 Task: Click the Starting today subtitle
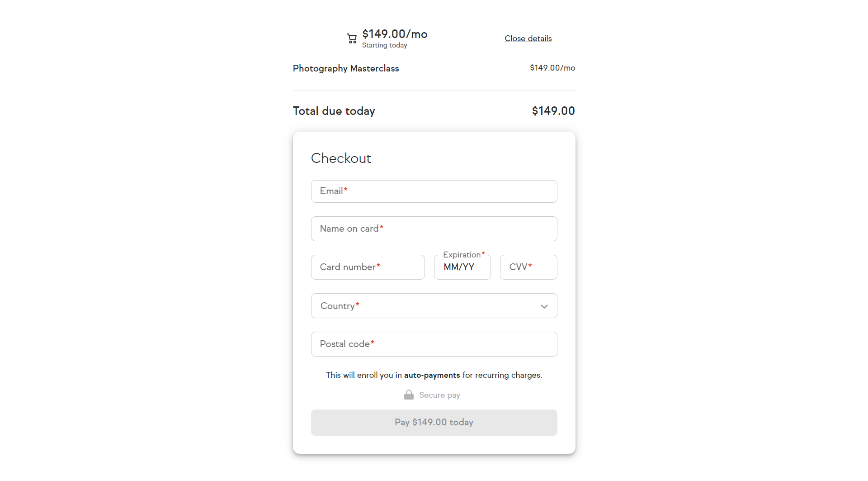click(x=385, y=45)
